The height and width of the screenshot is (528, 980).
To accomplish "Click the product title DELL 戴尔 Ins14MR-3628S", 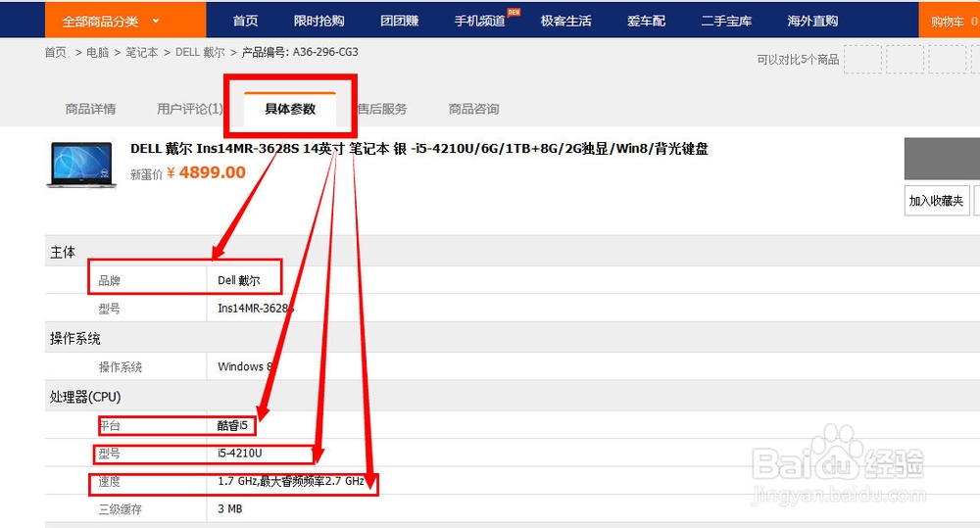I will [x=418, y=149].
